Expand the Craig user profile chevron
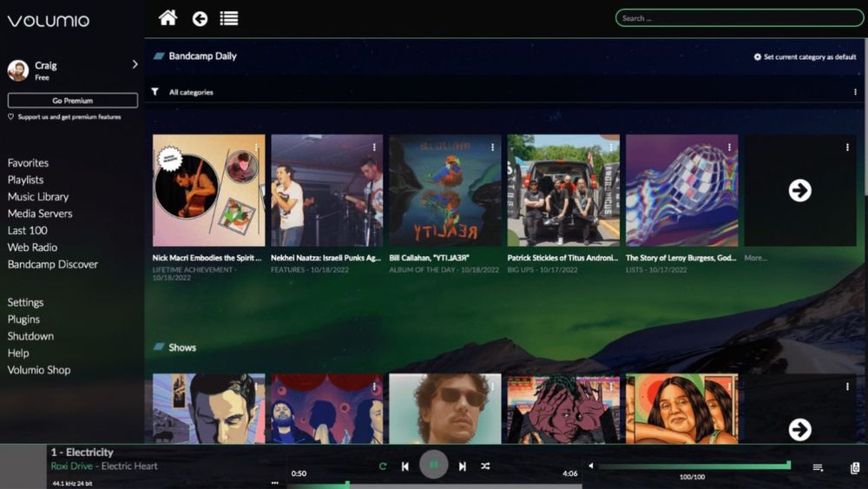 (x=135, y=64)
